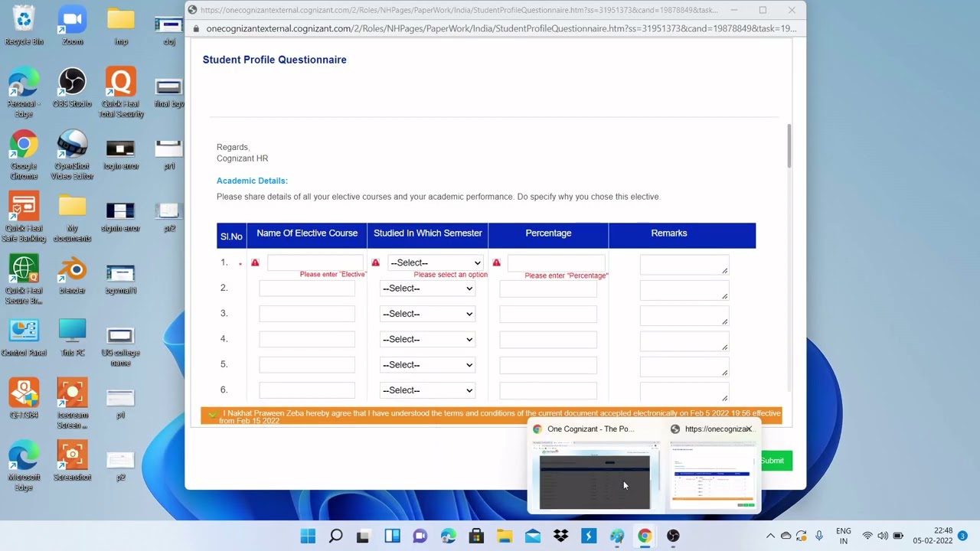Open OpenShot Video Editor shortcut
Viewport: 980px width, 551px height.
tap(72, 155)
